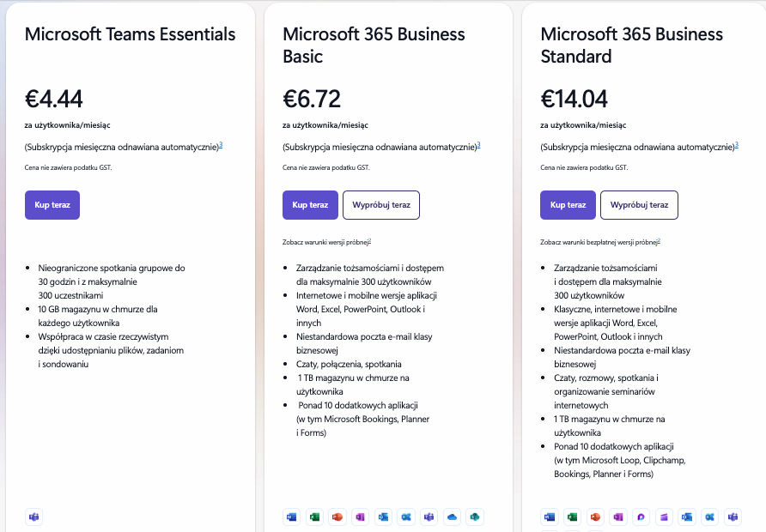Click the Outlook icon in Business Standard
Viewport: 766px width, 532px height.
coord(687,517)
